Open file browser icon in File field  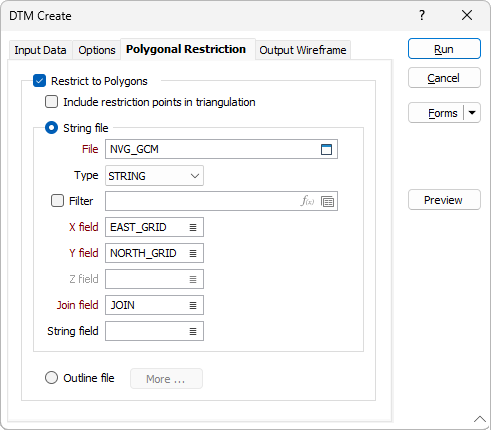pyautogui.click(x=326, y=149)
